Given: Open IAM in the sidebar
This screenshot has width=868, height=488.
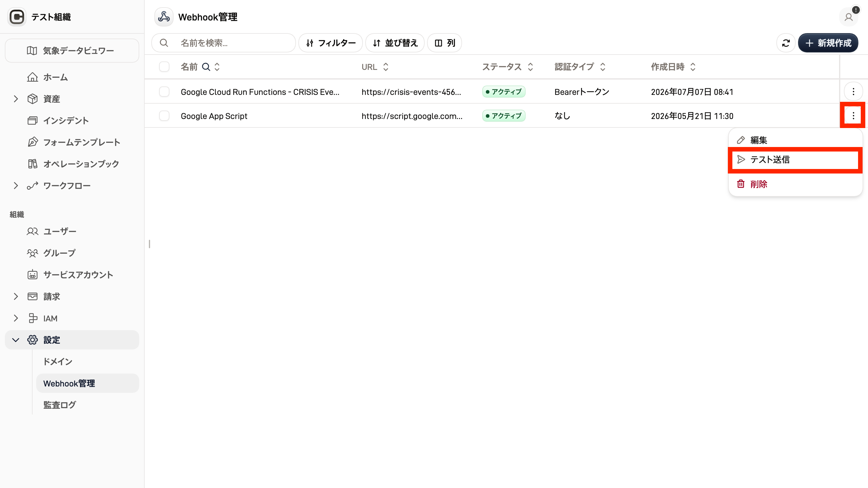Looking at the screenshot, I should [72, 318].
